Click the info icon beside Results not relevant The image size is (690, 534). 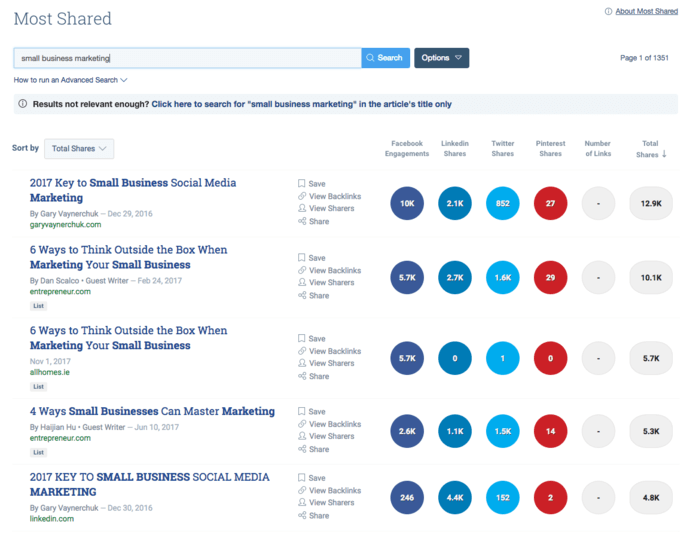tap(23, 104)
